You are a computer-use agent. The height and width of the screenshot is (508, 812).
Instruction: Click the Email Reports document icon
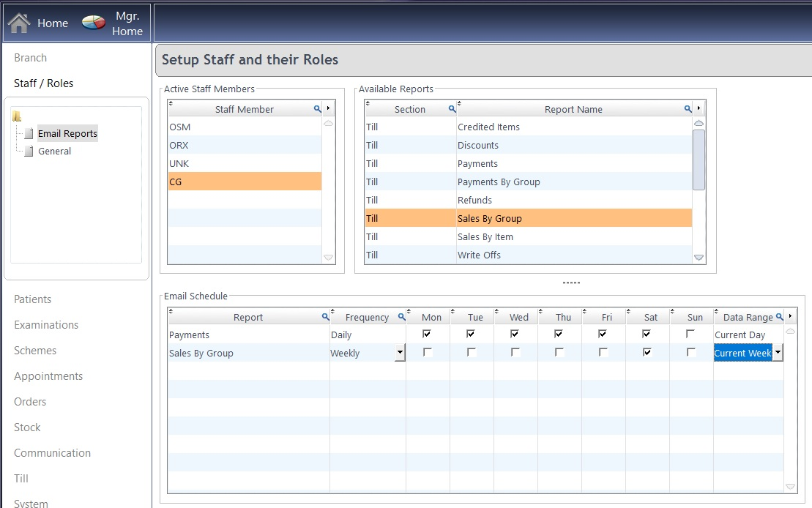[x=29, y=134]
